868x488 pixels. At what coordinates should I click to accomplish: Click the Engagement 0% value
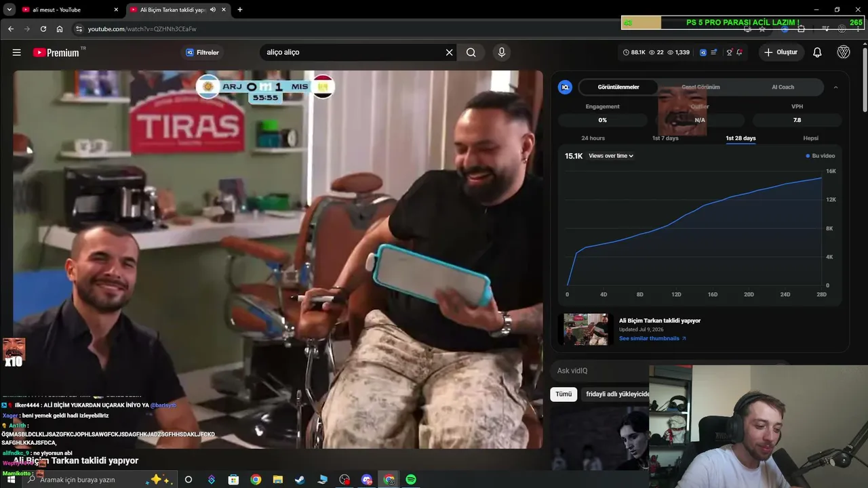pos(602,120)
